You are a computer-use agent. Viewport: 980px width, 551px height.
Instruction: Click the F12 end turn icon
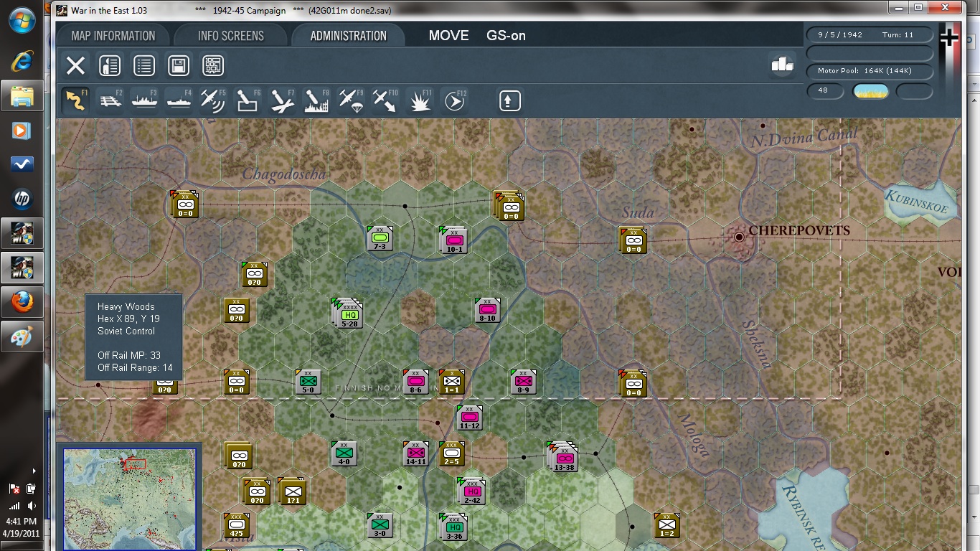(454, 100)
